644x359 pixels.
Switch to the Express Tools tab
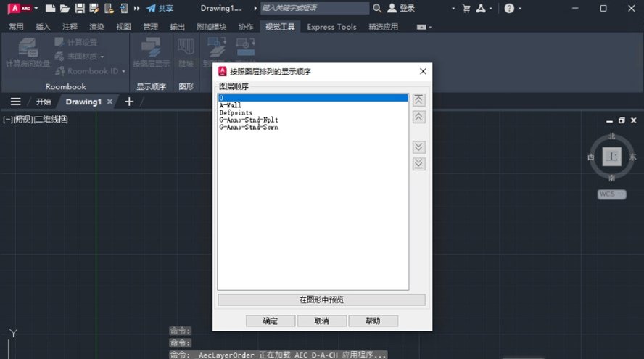pyautogui.click(x=331, y=27)
